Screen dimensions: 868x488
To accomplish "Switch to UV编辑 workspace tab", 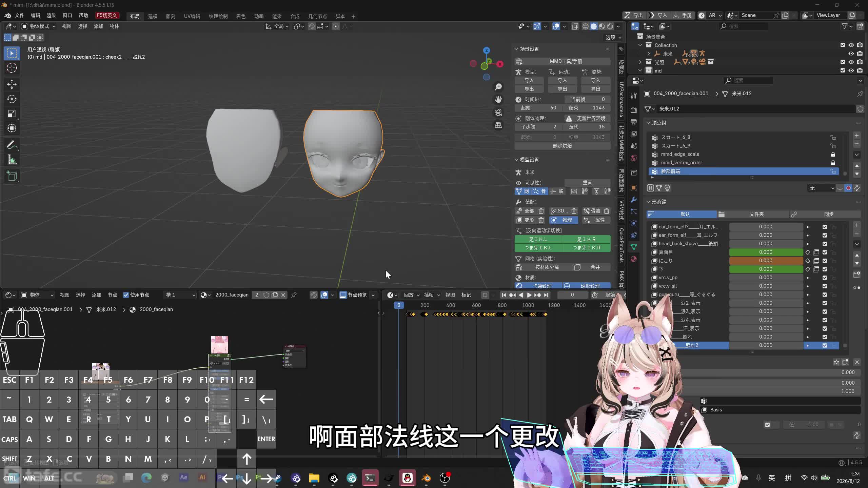I will tap(192, 16).
